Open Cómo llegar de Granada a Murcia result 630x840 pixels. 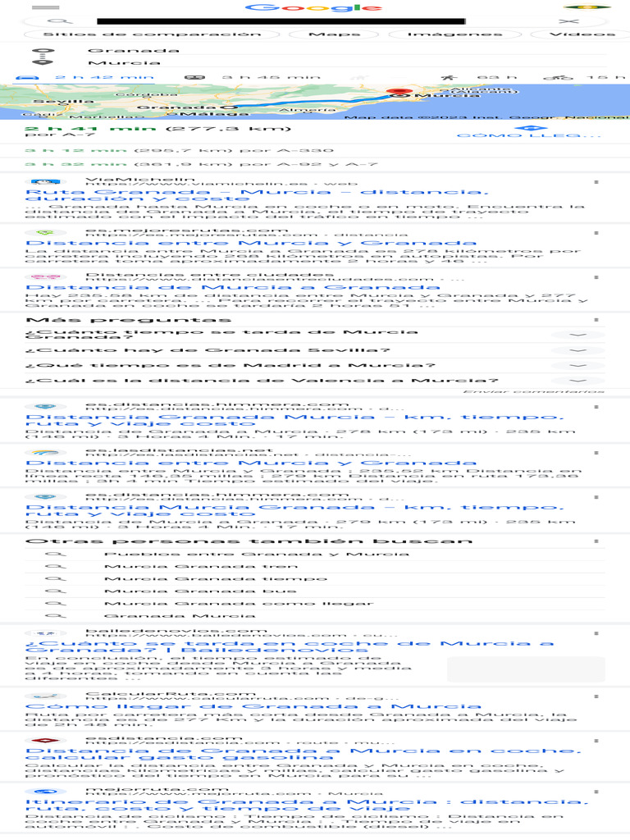253,706
